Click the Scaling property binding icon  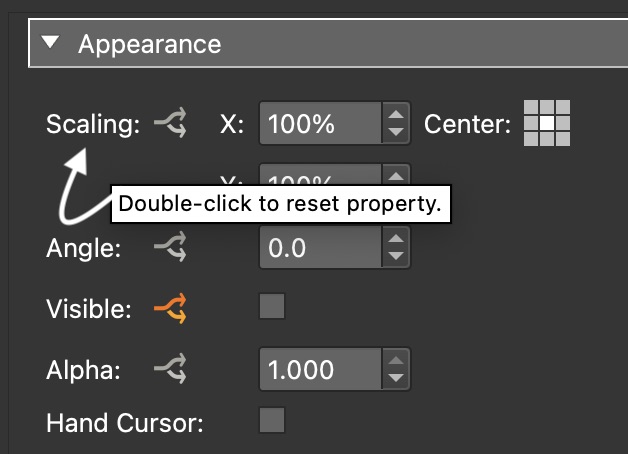(170, 125)
